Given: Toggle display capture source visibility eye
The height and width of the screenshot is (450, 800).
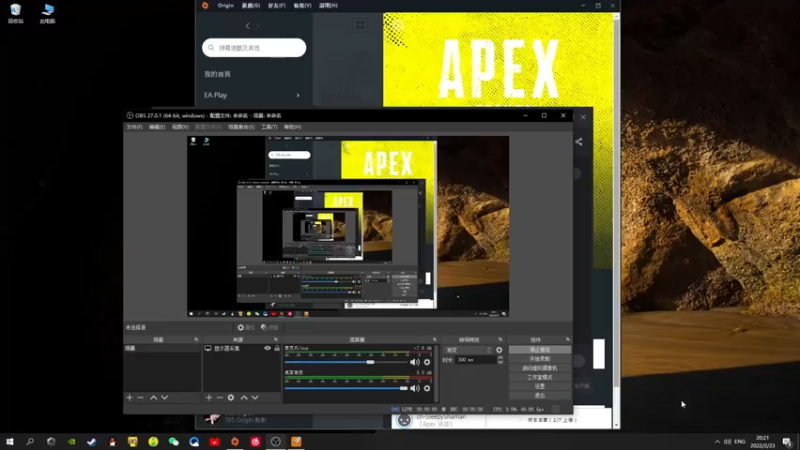Looking at the screenshot, I should point(267,348).
